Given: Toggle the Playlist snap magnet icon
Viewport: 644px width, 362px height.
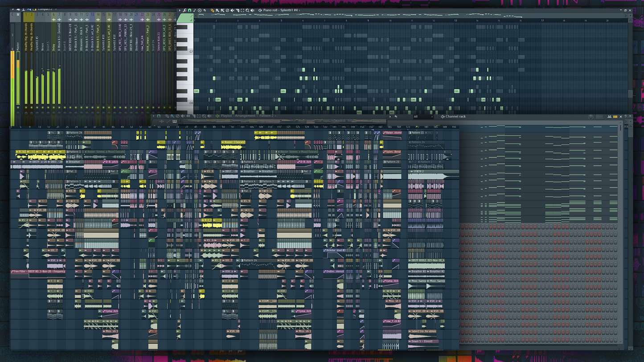Looking at the screenshot, I should click(159, 116).
